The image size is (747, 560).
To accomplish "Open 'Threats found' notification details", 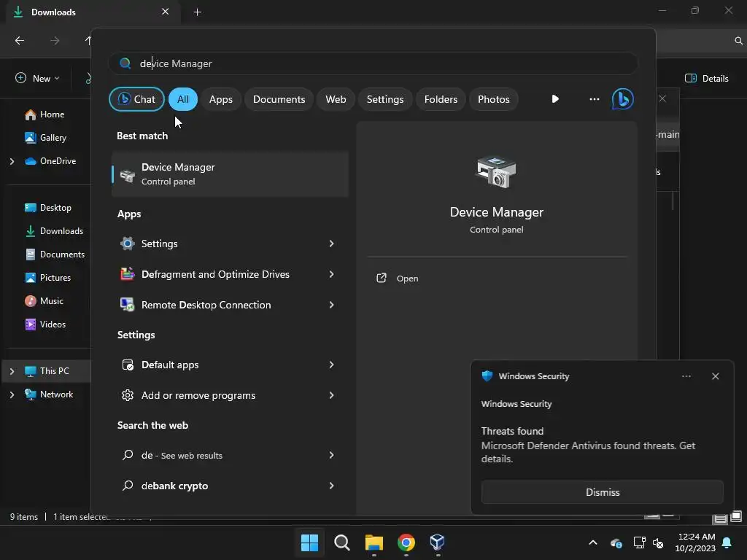I will pos(589,446).
